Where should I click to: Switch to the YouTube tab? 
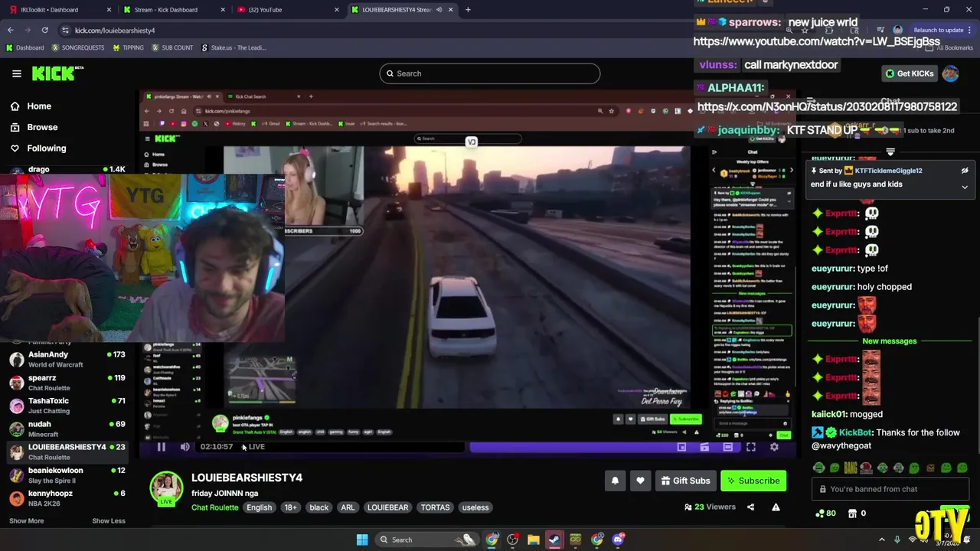(x=289, y=10)
